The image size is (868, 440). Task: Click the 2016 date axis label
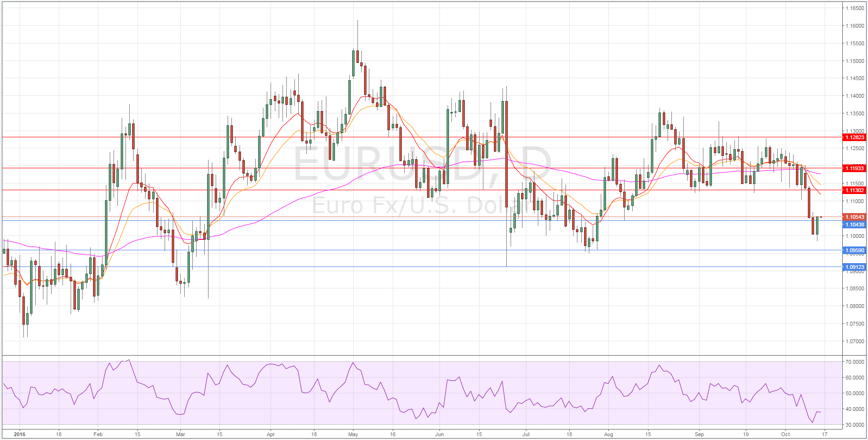pyautogui.click(x=19, y=434)
